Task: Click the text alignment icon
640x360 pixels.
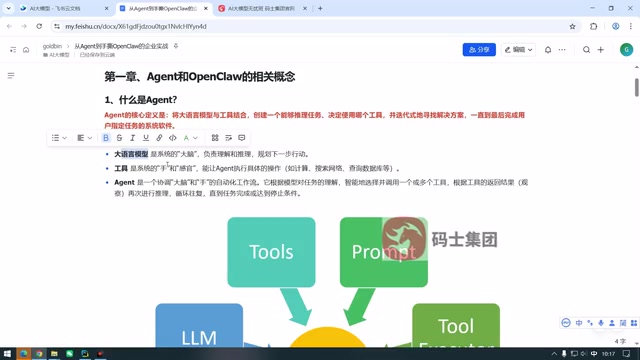Action: pos(81,138)
